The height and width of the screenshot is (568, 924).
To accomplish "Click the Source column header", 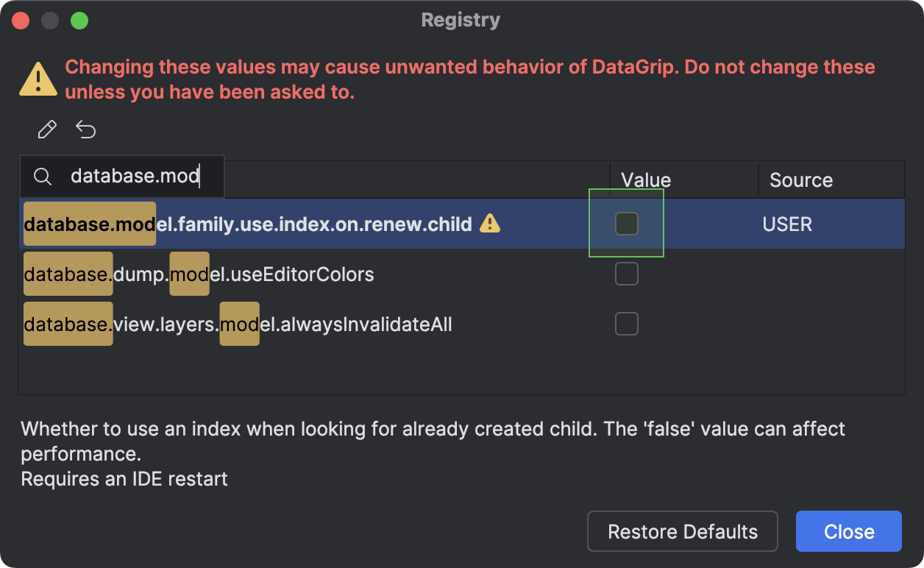I will pos(800,180).
